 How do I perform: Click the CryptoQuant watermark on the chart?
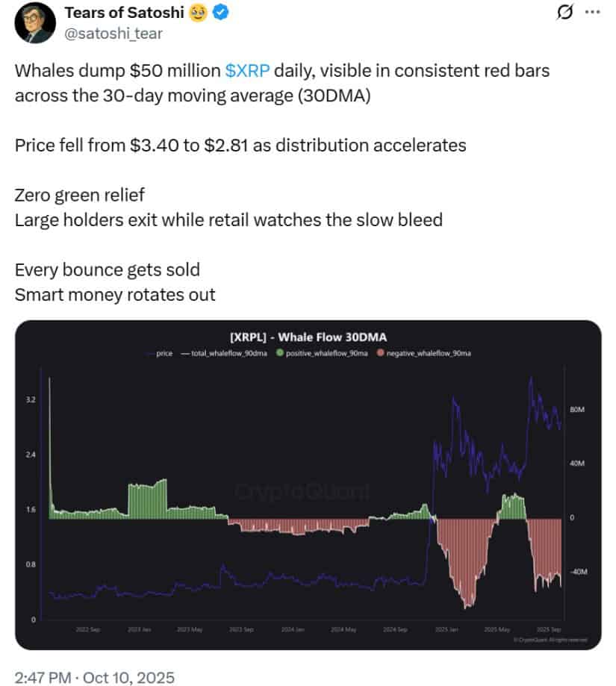click(x=302, y=492)
